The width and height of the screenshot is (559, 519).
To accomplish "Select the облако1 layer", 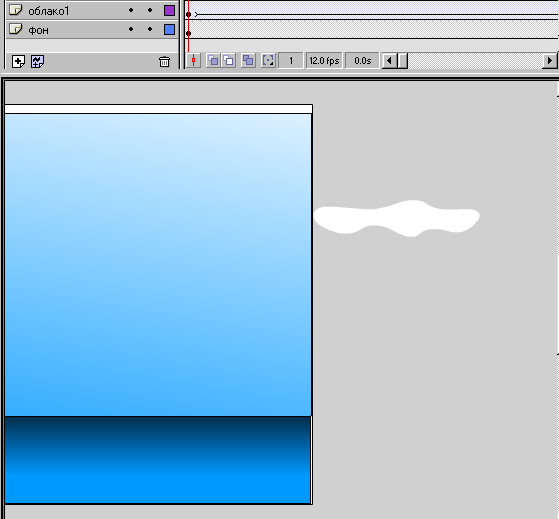I will click(x=92, y=10).
